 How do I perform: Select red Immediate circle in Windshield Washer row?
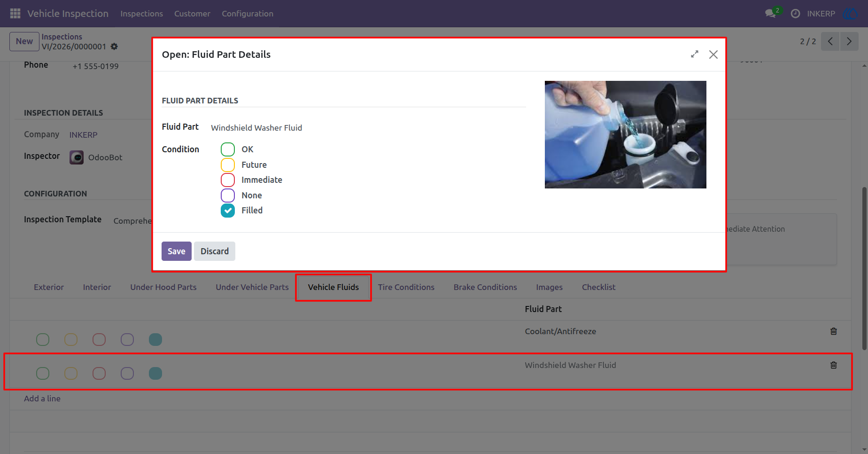[x=99, y=373]
